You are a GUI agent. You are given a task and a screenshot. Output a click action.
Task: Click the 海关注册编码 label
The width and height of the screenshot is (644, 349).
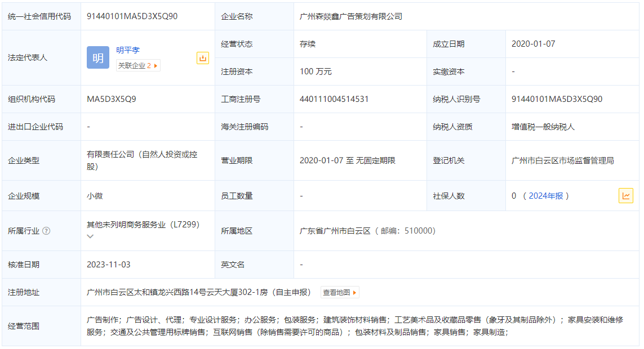click(245, 127)
